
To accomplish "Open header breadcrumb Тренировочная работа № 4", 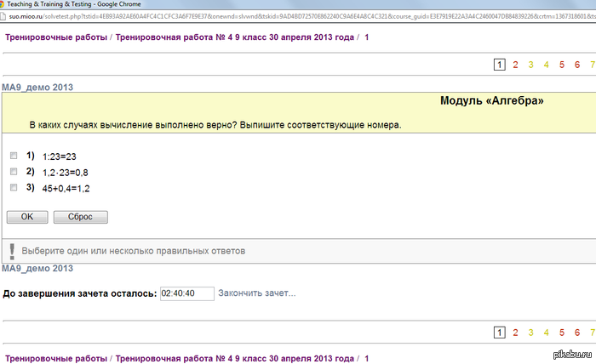I will pos(234,37).
